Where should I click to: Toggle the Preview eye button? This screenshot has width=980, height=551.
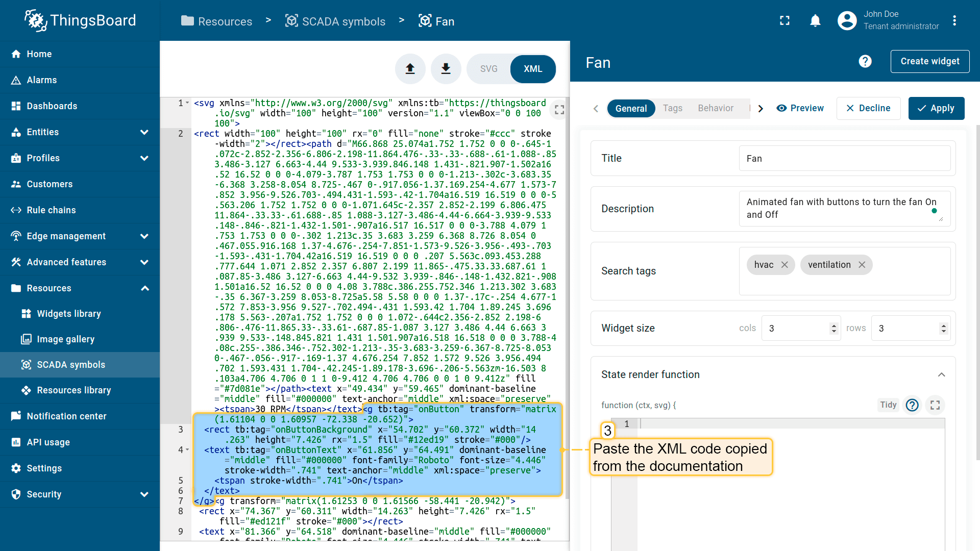tap(800, 108)
